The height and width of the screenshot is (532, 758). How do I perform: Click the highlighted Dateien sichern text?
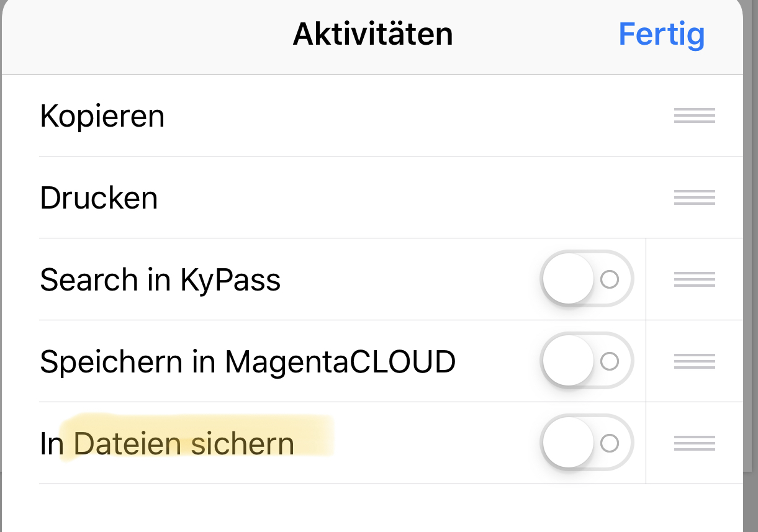pos(184,444)
